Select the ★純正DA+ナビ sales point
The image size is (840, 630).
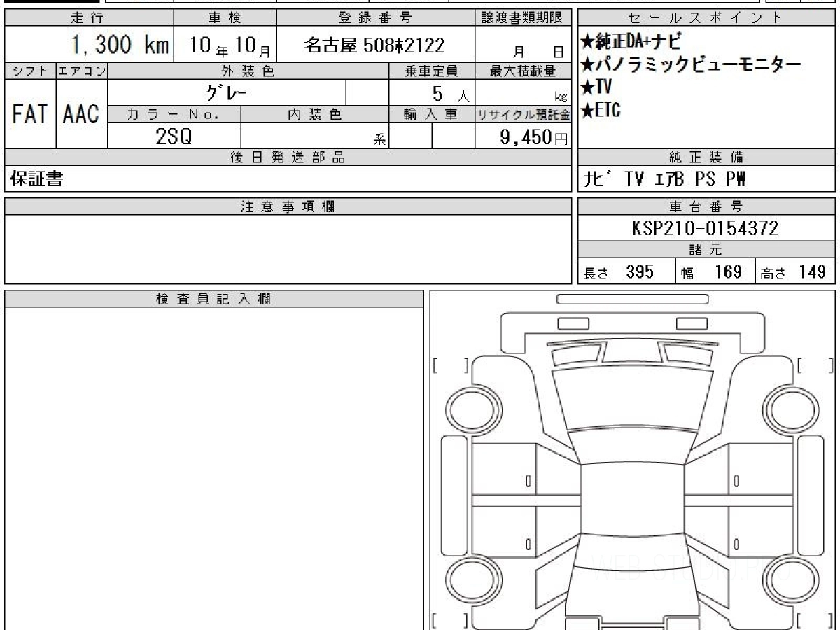[630, 41]
